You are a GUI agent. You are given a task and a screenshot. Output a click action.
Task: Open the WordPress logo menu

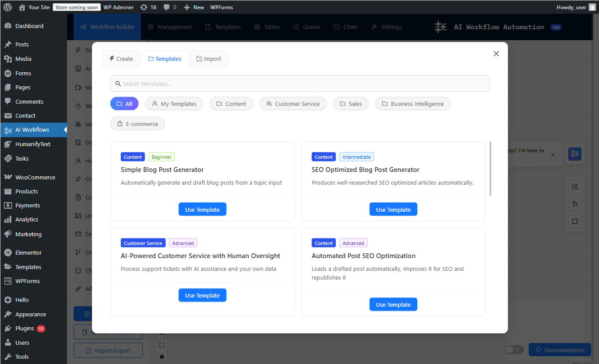click(x=7, y=7)
